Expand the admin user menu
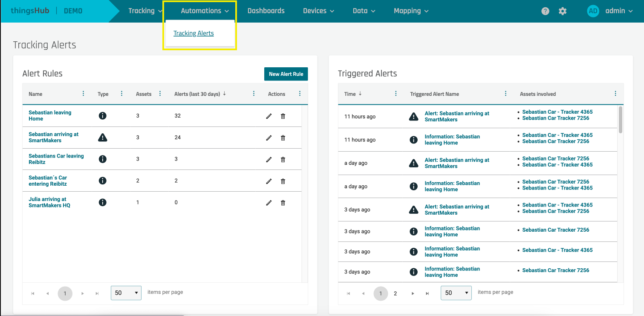This screenshot has height=316, width=644. [616, 11]
